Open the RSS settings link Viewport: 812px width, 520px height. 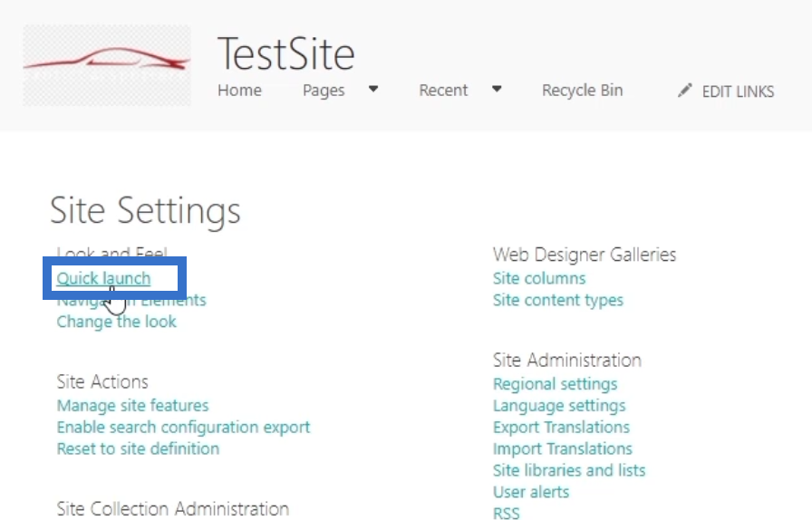506,513
